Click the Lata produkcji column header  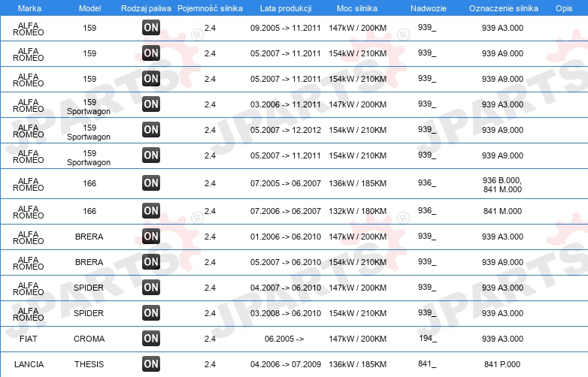[x=286, y=8]
